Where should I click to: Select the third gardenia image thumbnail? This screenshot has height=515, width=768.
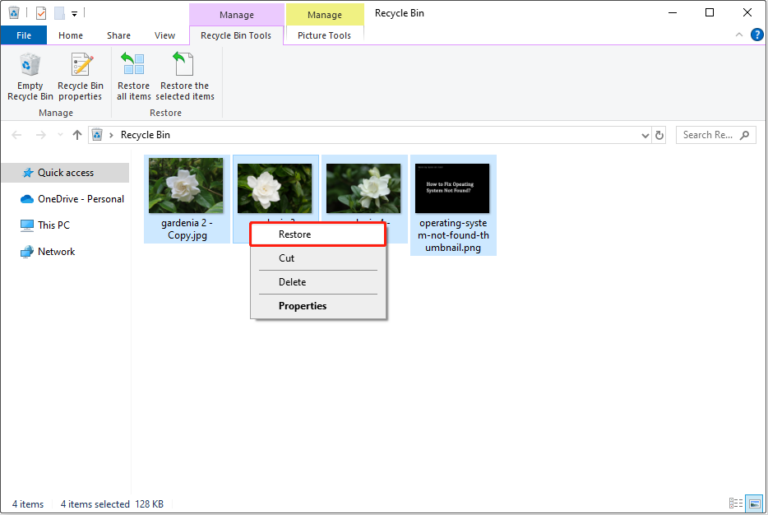363,189
